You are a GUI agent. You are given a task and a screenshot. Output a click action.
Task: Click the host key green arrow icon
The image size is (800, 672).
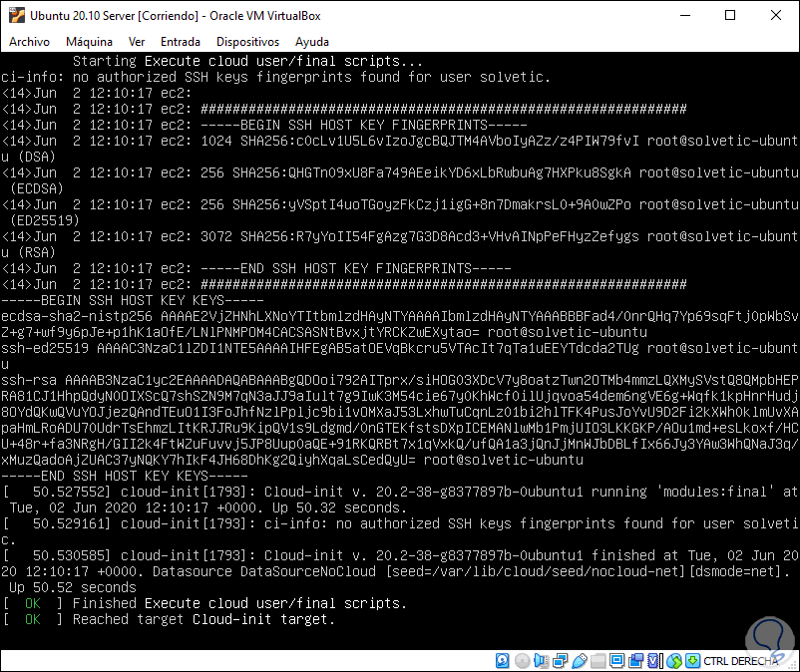pos(693,661)
